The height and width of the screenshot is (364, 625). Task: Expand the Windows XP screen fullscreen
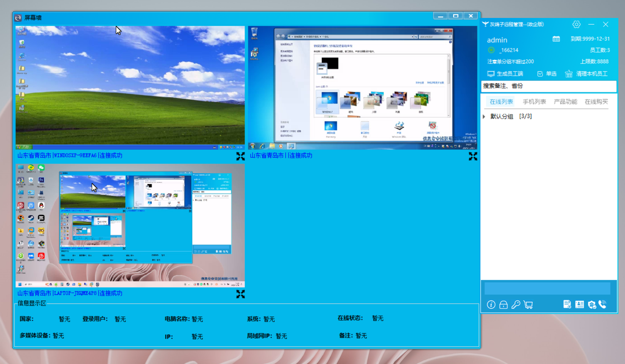[x=240, y=156]
